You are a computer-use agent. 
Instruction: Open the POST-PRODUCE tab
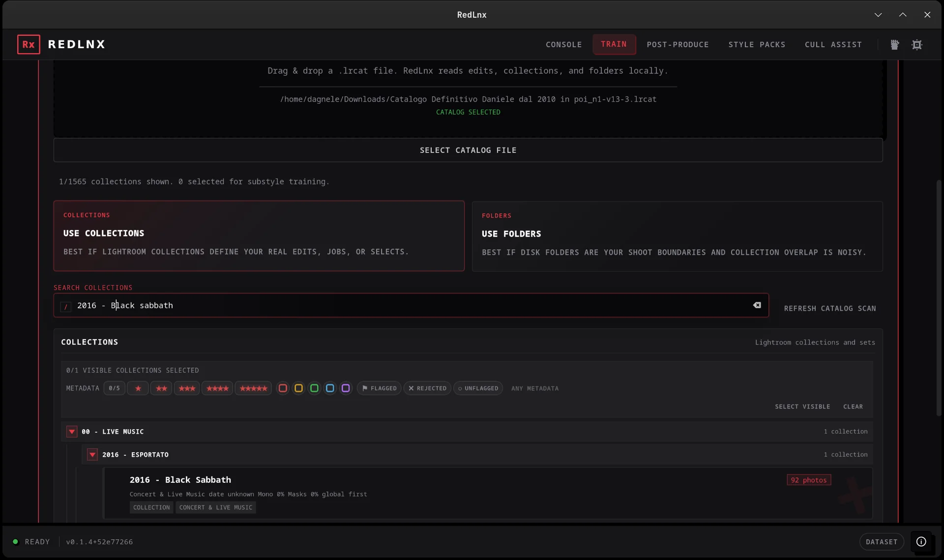point(678,45)
